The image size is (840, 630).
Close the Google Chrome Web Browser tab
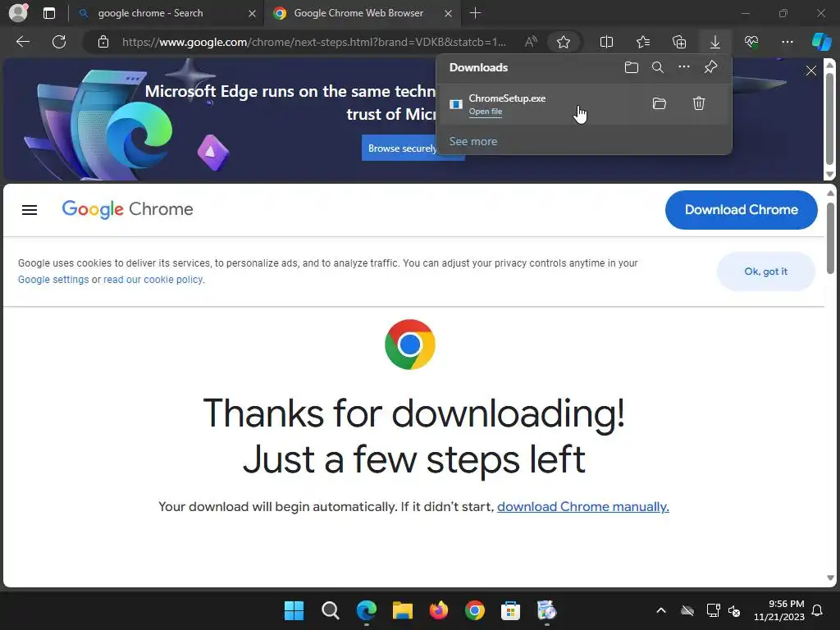(x=449, y=13)
